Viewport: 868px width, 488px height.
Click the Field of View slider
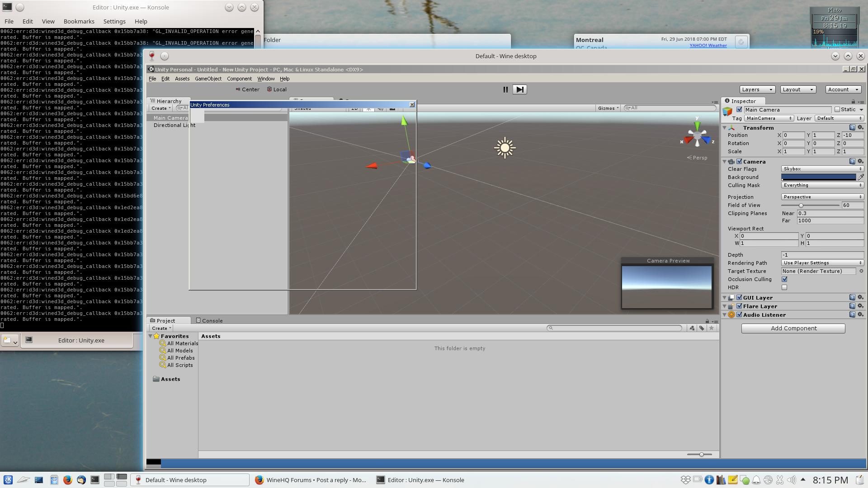[x=810, y=205]
